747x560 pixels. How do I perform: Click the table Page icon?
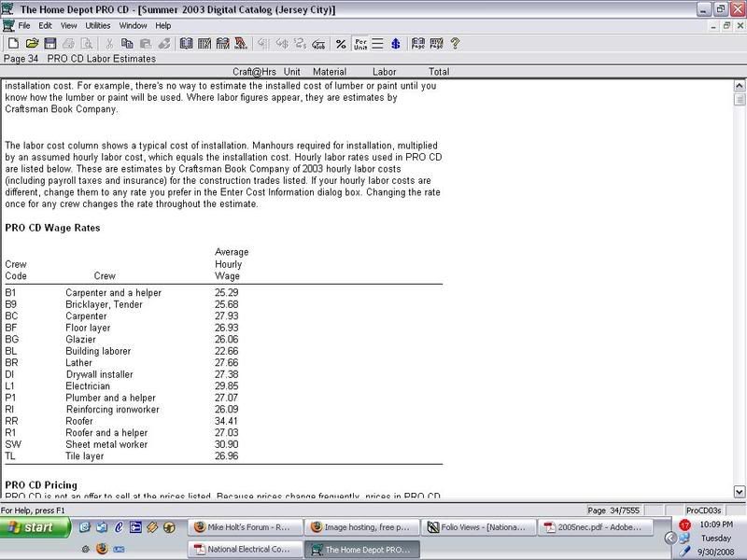pyautogui.click(x=436, y=44)
